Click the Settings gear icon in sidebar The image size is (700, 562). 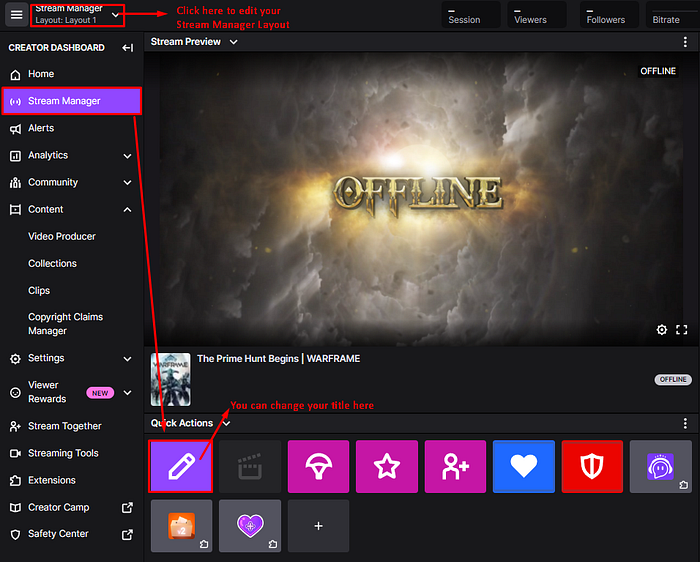pyautogui.click(x=15, y=359)
